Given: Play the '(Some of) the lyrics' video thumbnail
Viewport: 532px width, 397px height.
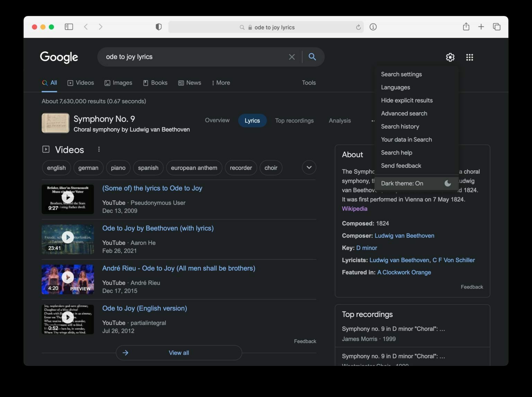Looking at the screenshot, I should (68, 199).
